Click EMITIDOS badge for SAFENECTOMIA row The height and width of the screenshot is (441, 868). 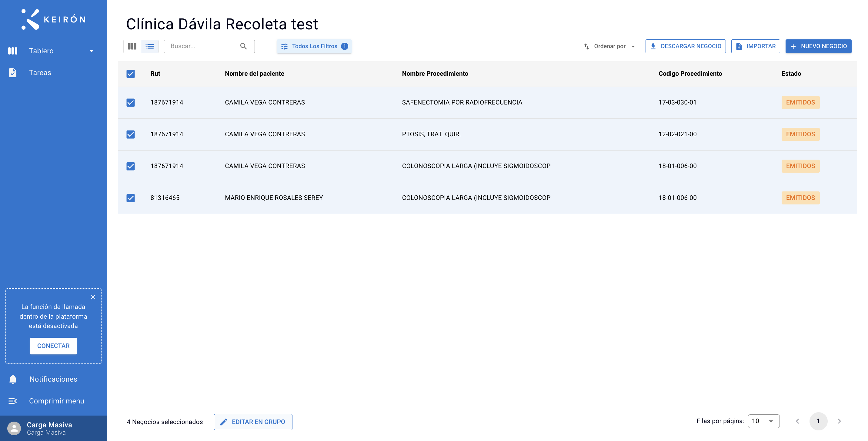(x=800, y=102)
